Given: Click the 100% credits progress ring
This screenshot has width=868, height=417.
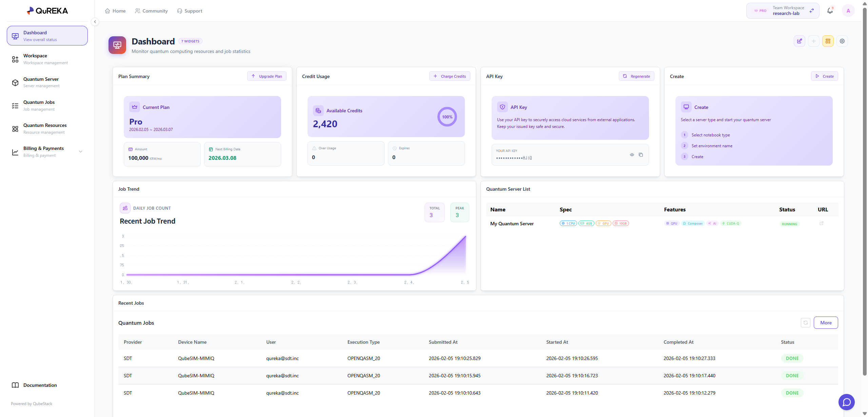Looking at the screenshot, I should [447, 117].
